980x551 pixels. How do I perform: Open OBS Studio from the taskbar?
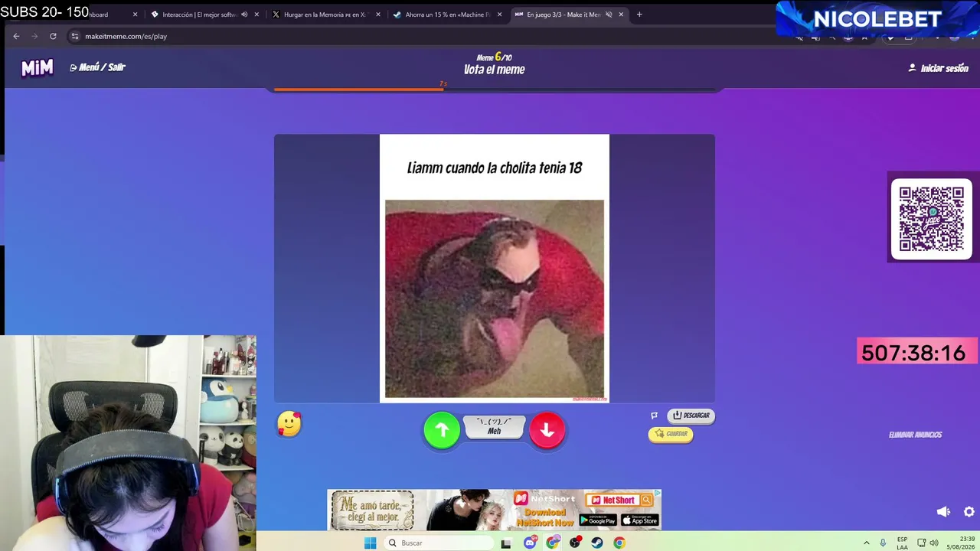[x=575, y=543]
